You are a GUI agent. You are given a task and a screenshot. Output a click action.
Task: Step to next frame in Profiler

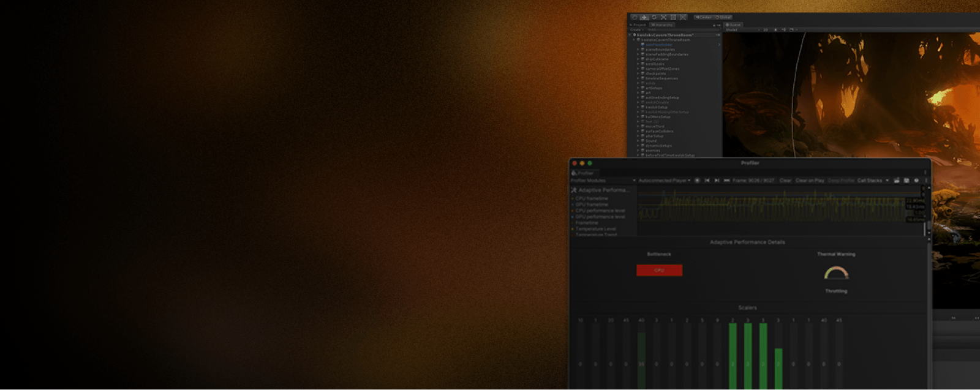click(x=717, y=181)
